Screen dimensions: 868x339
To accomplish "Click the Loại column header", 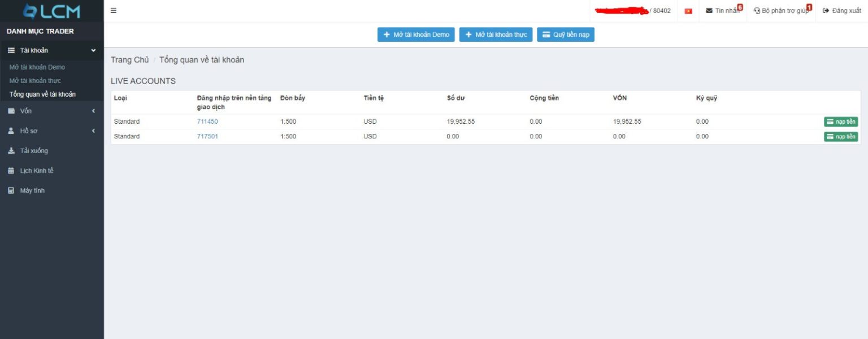I will coord(120,98).
